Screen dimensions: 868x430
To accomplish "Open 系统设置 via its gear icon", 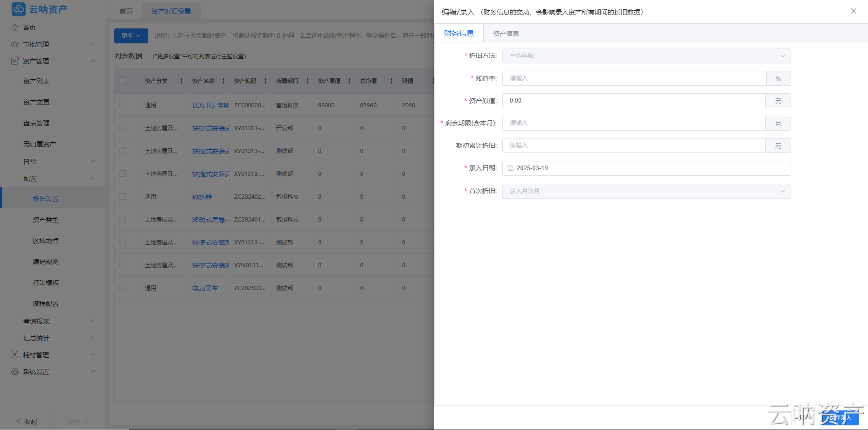I will click(x=14, y=372).
